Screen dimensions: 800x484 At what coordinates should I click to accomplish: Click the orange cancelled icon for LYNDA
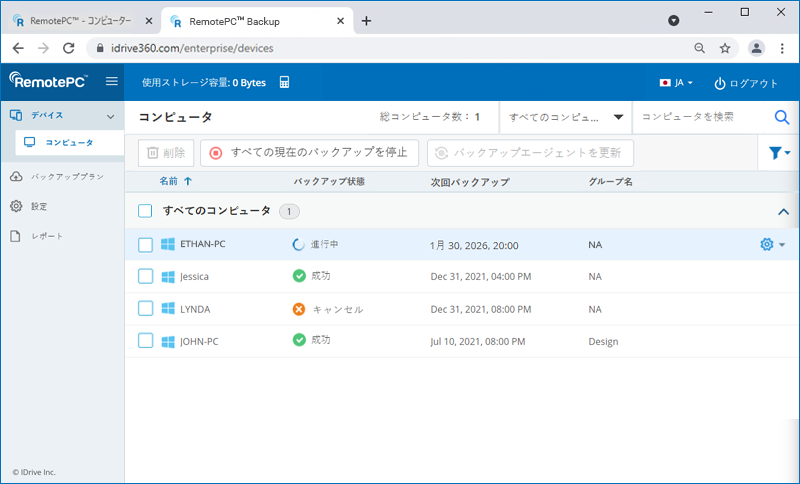tap(299, 309)
